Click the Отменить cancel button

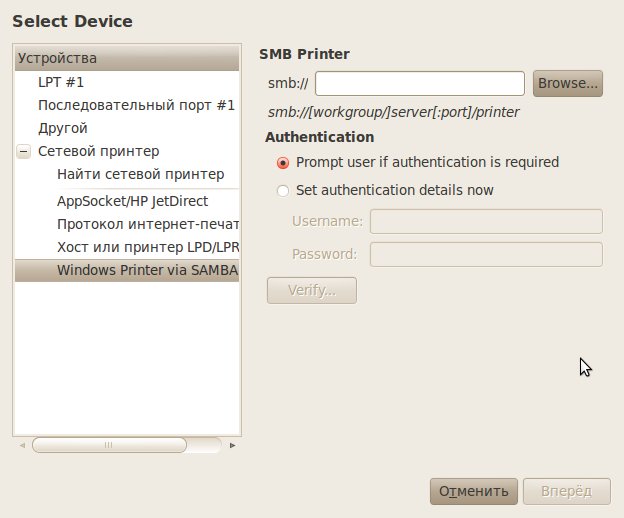coord(474,491)
